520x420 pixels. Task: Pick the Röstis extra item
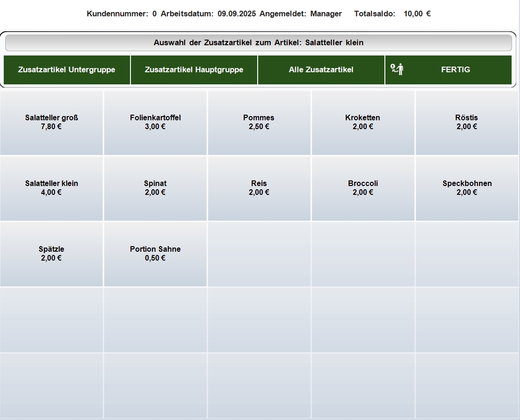pos(466,123)
